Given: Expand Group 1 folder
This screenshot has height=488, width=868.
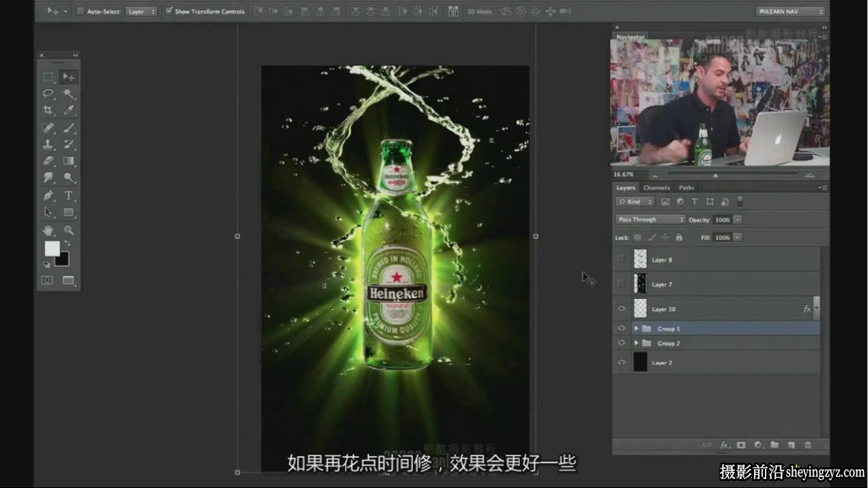Looking at the screenshot, I should (x=636, y=329).
